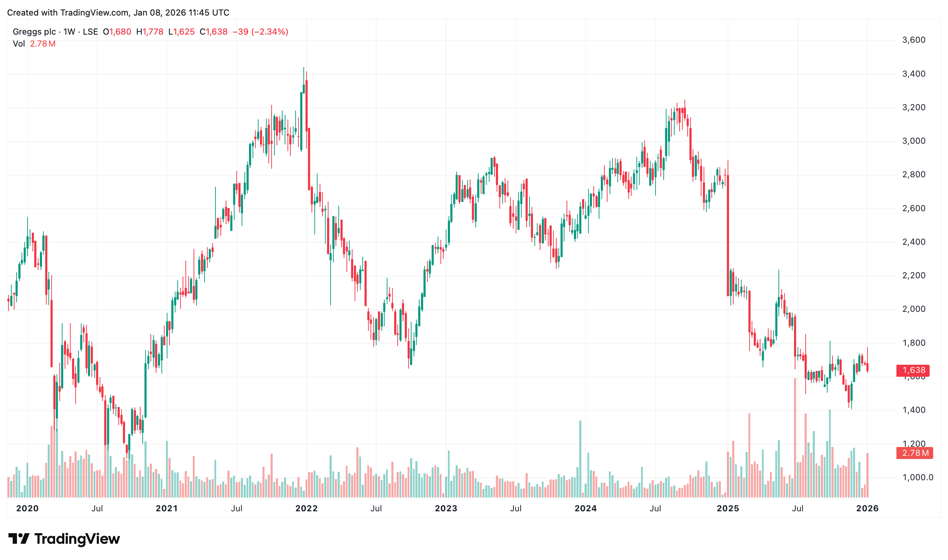This screenshot has height=560, width=948.
Task: Click the 2,400 price scale label
Action: [x=914, y=242]
